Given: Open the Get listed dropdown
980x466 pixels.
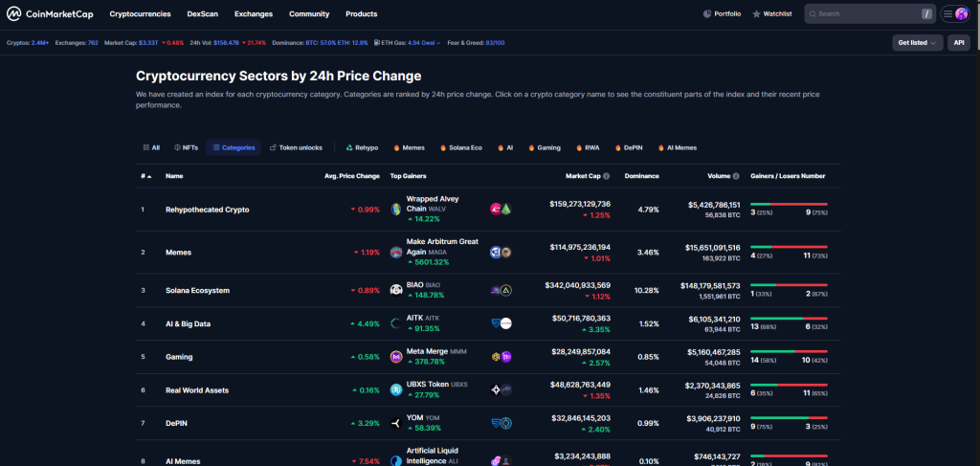Looking at the screenshot, I should (918, 42).
